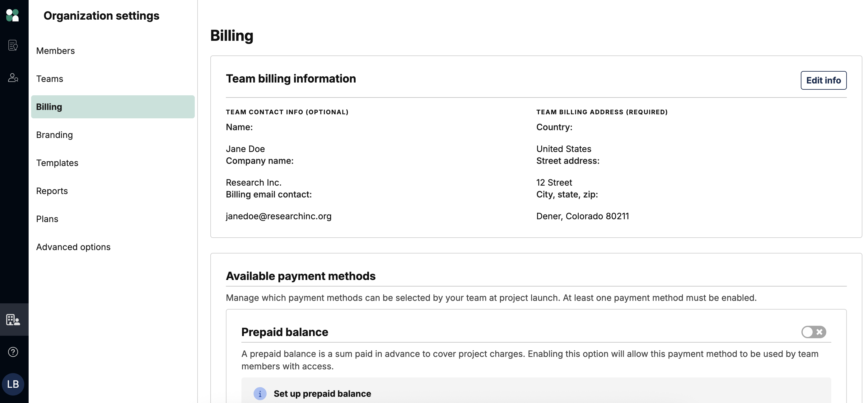Screen dimensions: 868x403
Task: Open the help question mark icon
Action: [13, 352]
